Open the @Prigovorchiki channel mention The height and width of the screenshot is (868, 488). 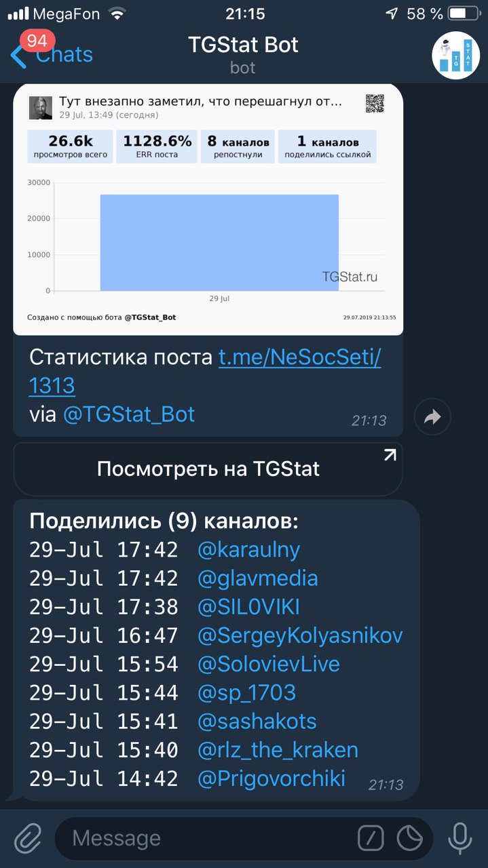pos(271,778)
